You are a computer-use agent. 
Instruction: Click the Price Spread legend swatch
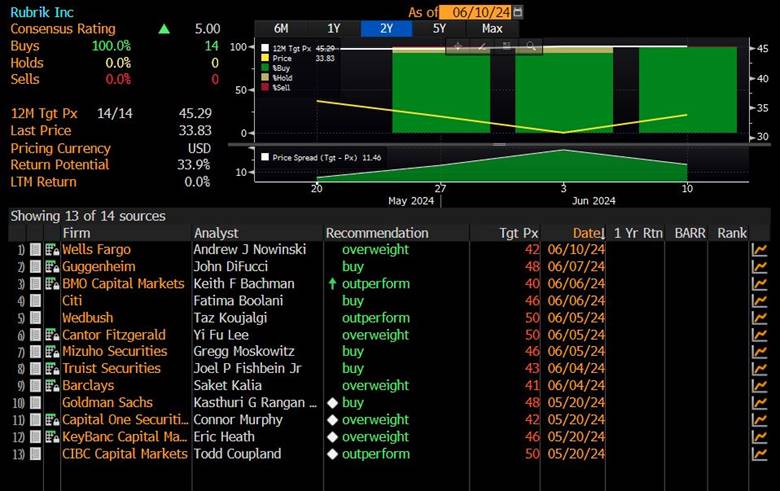pyautogui.click(x=265, y=157)
